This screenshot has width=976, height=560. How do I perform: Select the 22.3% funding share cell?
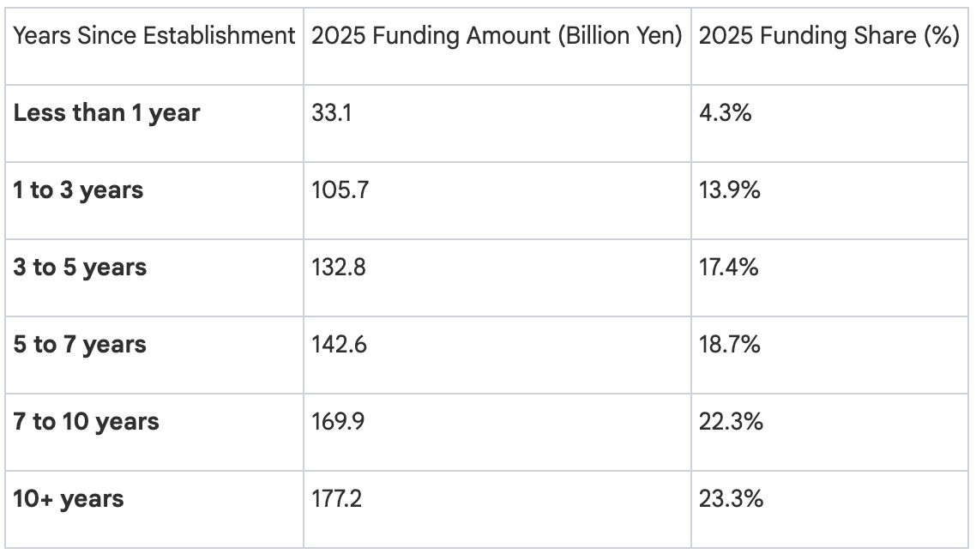pos(731,422)
